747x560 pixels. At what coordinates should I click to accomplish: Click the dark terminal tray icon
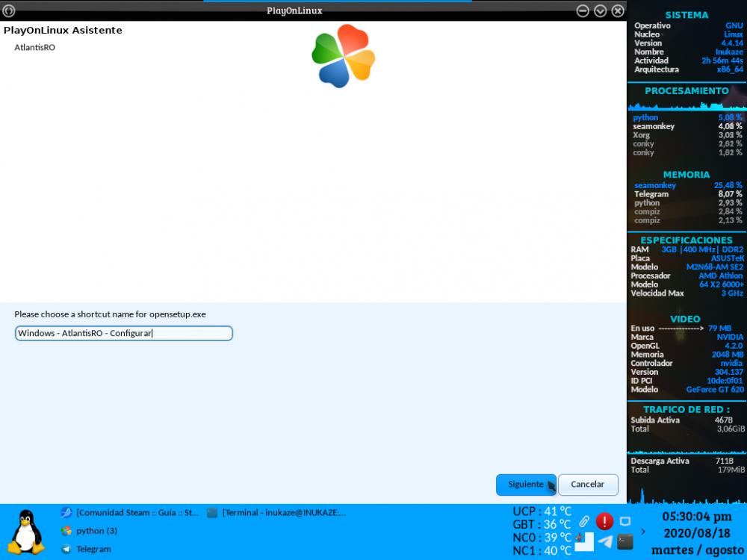tap(625, 542)
